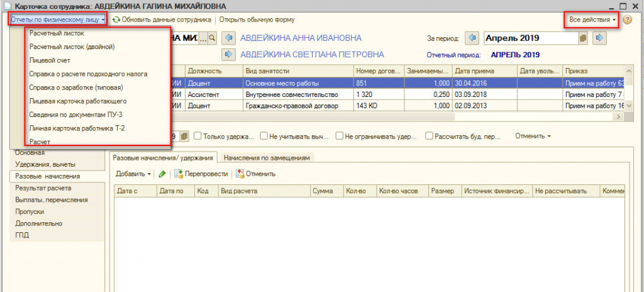This screenshot has height=292, width=644.
Task: Enable the 'Только удержа...' checkbox
Action: [198, 136]
